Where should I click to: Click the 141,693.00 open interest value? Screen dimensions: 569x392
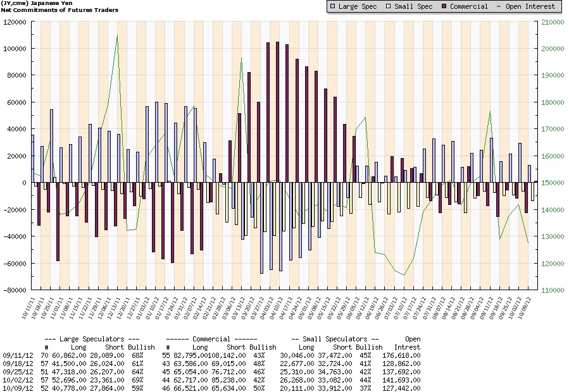[x=401, y=381]
